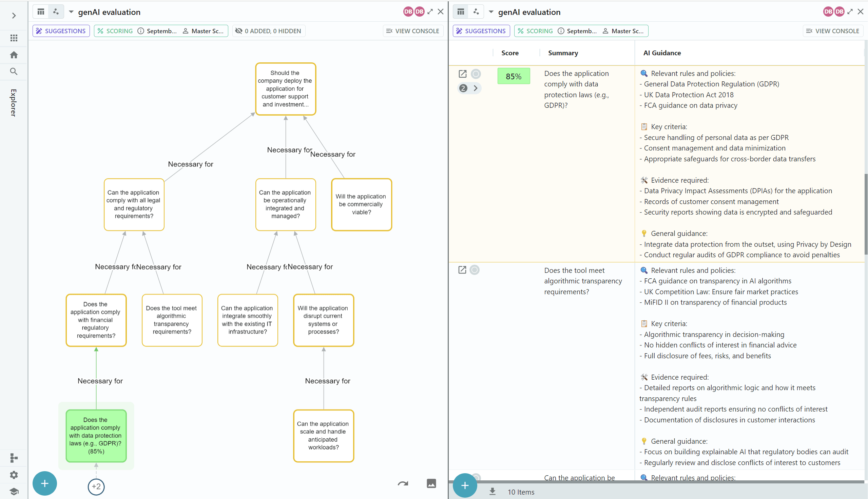Click the SUGGESTIONS tab in left panel
The width and height of the screenshot is (868, 499).
tap(60, 31)
